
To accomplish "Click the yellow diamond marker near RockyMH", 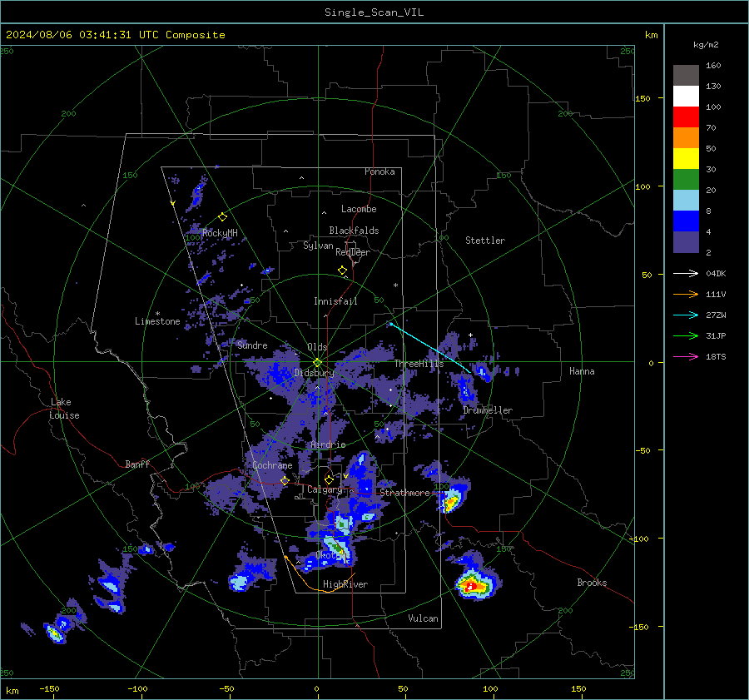I will tap(222, 217).
